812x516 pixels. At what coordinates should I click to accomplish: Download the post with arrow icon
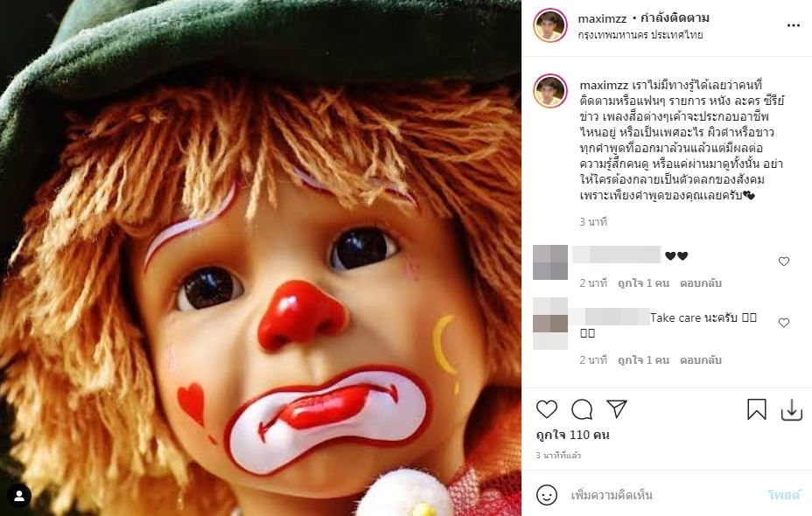[791, 409]
